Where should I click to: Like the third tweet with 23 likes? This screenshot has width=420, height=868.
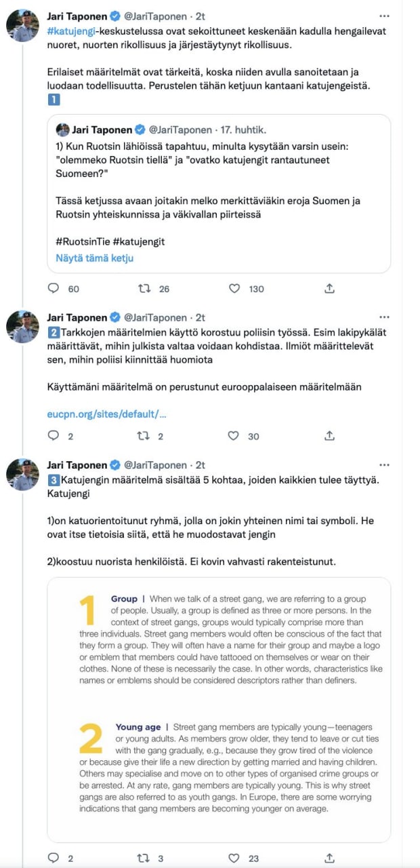234,858
